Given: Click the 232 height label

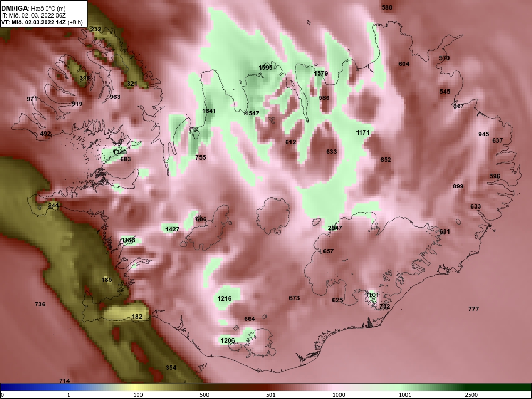Looking at the screenshot, I should (96, 29).
